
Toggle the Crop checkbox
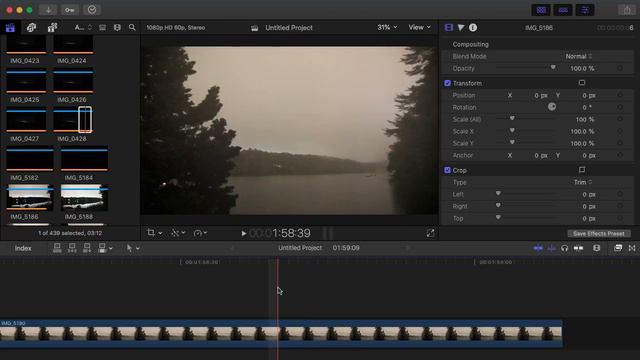[447, 170]
